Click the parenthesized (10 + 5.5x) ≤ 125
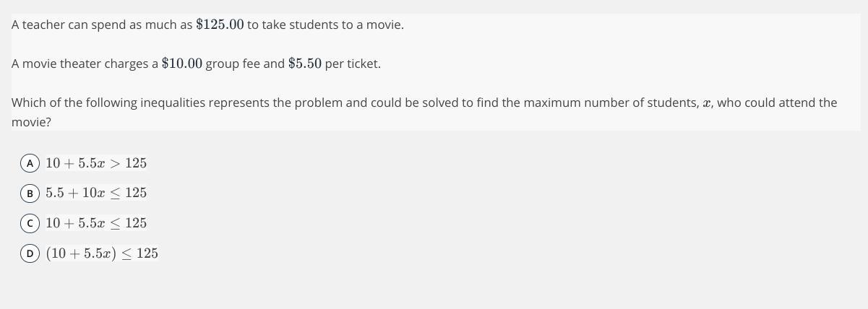868x309 pixels. click(102, 253)
